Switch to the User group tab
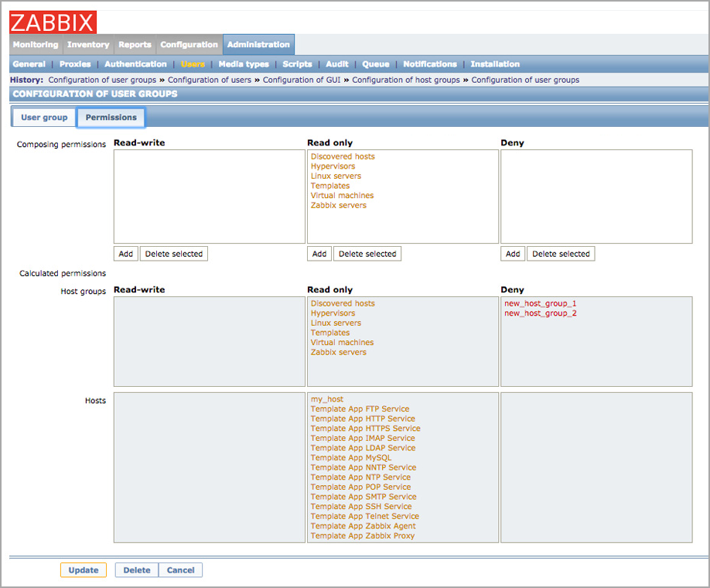Viewport: 710px width, 588px height. pos(43,117)
